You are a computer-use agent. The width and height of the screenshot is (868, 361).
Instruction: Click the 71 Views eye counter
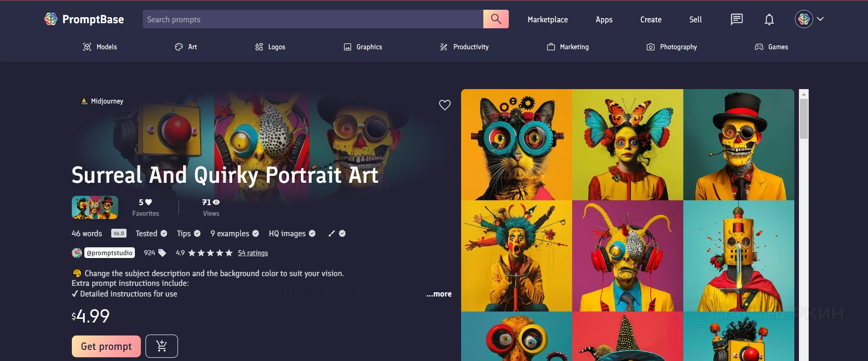(x=211, y=202)
